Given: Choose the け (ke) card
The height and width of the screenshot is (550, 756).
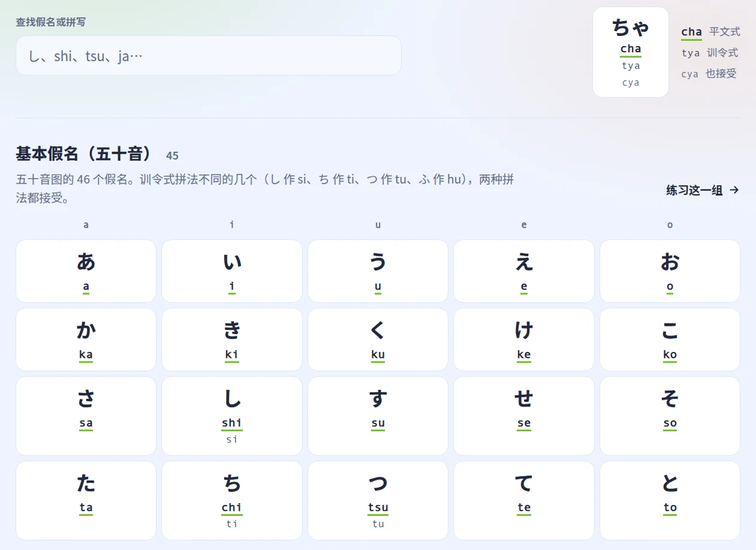Looking at the screenshot, I should point(524,340).
